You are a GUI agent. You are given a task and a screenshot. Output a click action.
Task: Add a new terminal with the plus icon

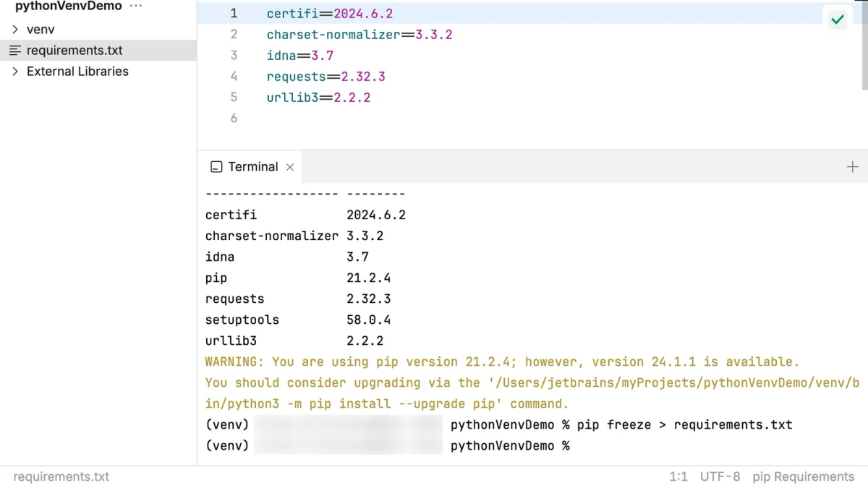coord(853,167)
